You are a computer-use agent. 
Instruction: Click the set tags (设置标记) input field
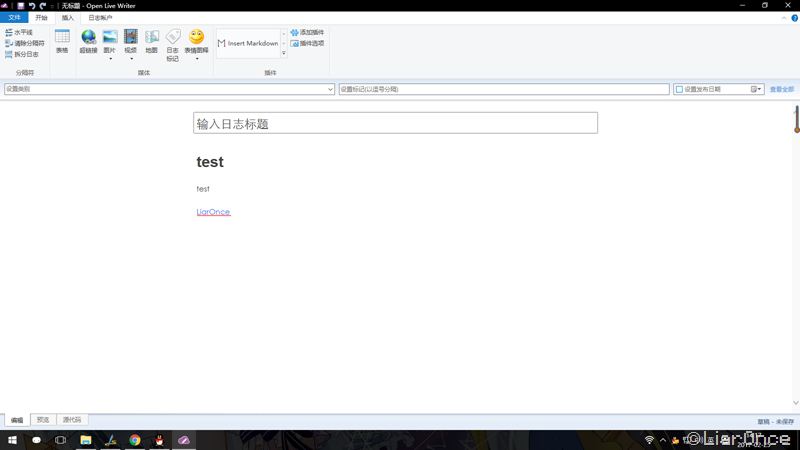[504, 89]
